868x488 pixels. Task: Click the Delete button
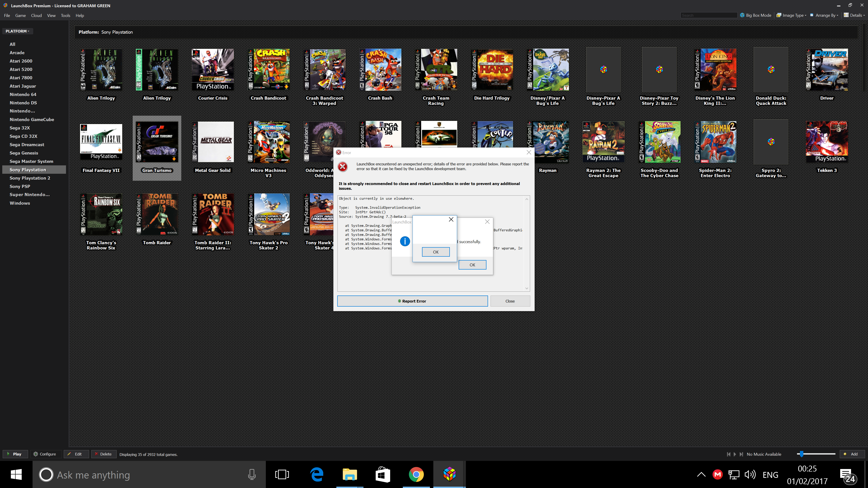pyautogui.click(x=104, y=454)
